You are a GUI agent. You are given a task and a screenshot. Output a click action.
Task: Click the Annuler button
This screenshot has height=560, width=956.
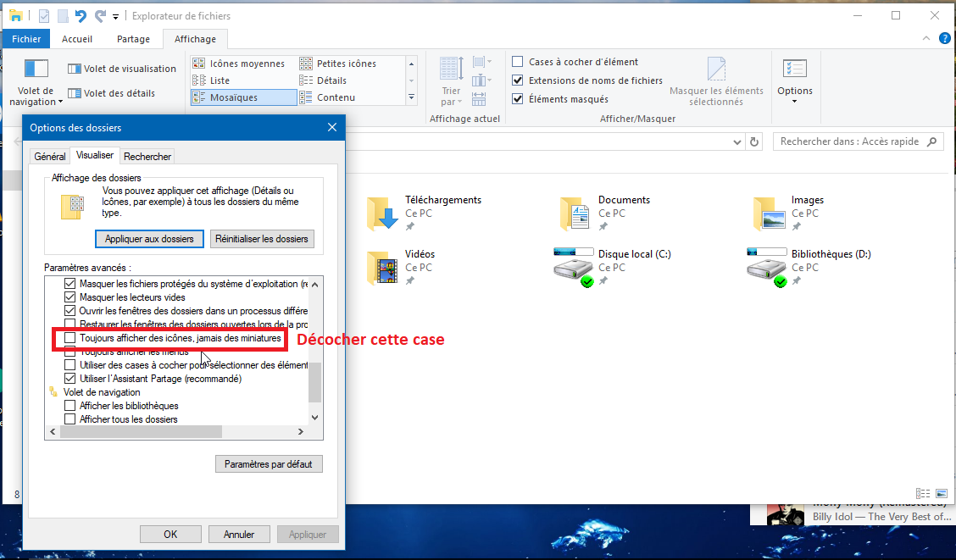pos(239,535)
